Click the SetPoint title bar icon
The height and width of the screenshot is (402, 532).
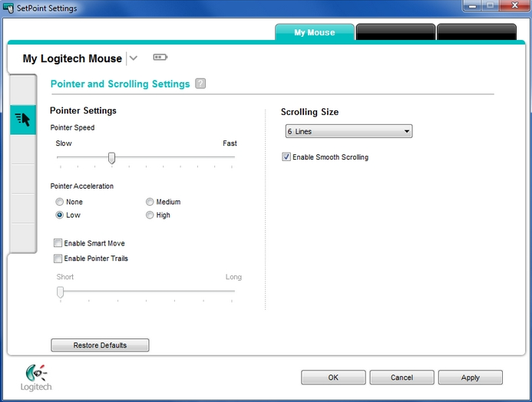[x=8, y=8]
